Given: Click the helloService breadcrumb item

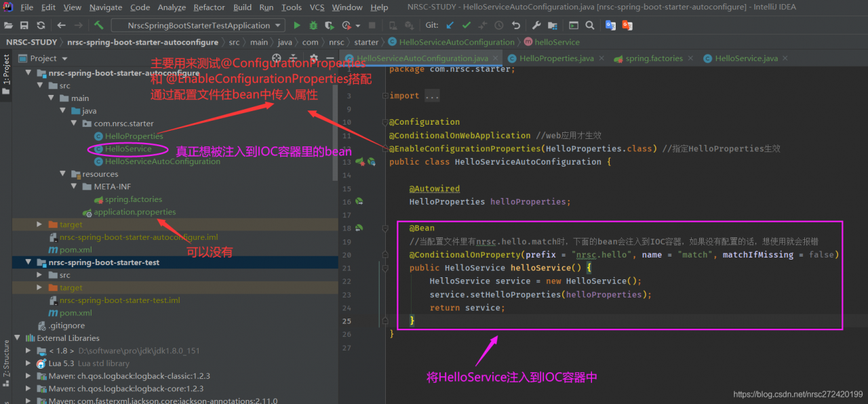Looking at the screenshot, I should pos(552,42).
